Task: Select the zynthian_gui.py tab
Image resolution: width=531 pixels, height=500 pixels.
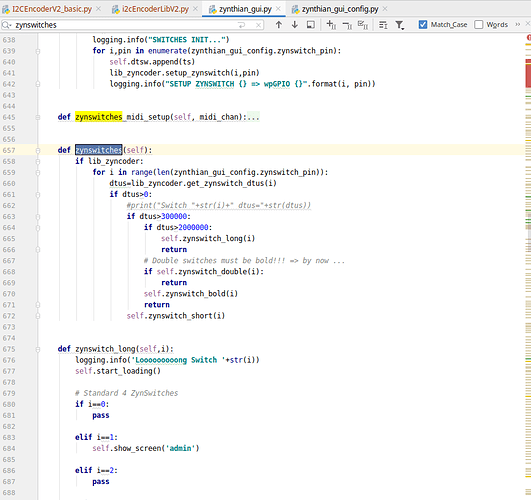Action: 245,9
